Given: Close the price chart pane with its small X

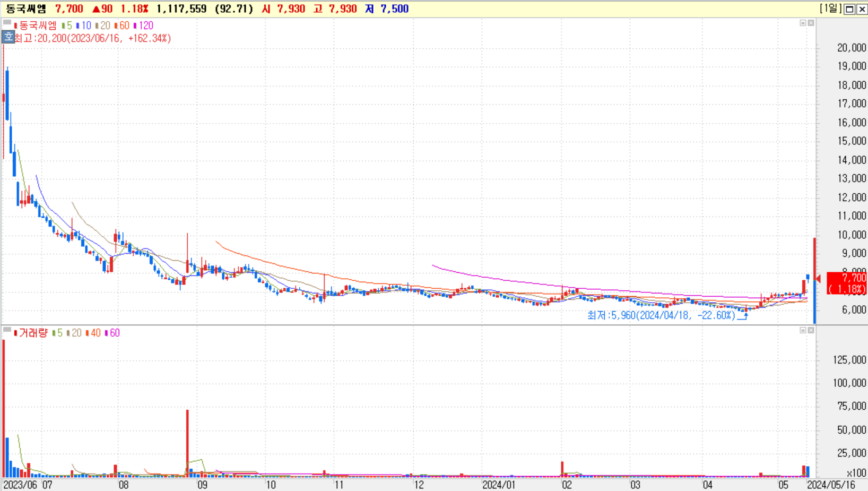Looking at the screenshot, I should 811,23.
